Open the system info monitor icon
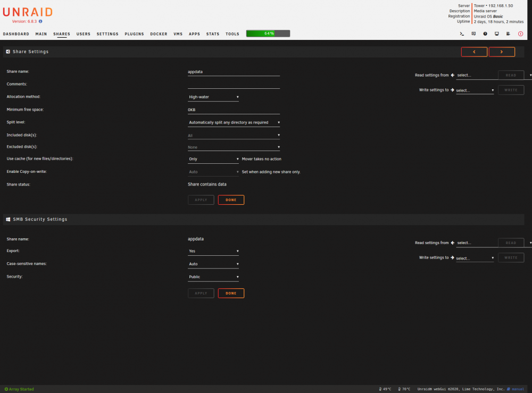The image size is (532, 393). [497, 34]
